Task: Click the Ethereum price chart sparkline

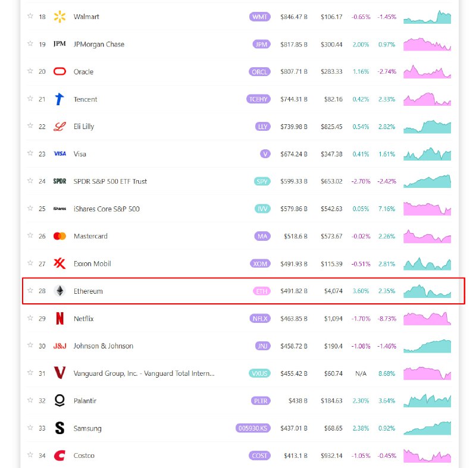Action: pos(427,291)
